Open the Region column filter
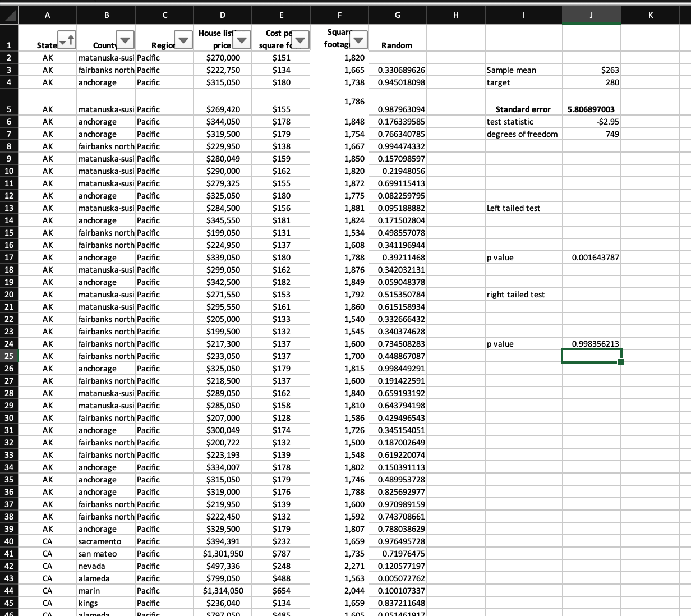 [x=183, y=39]
